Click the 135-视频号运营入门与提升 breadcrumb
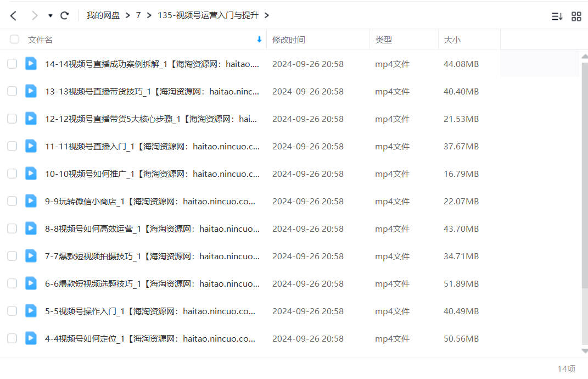588x379 pixels. coord(208,15)
